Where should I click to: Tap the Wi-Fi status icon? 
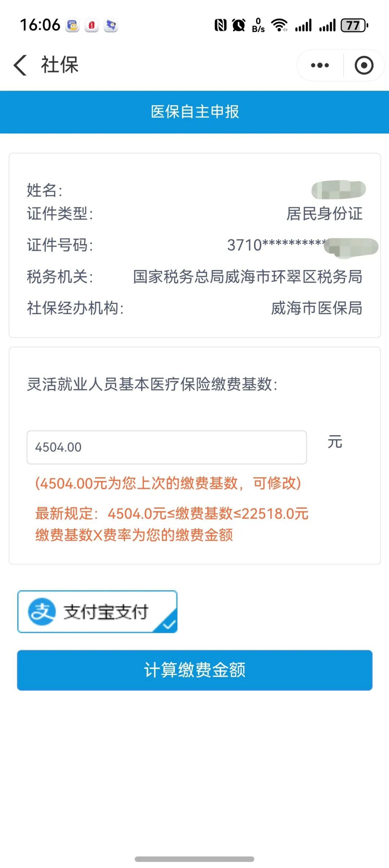click(280, 25)
